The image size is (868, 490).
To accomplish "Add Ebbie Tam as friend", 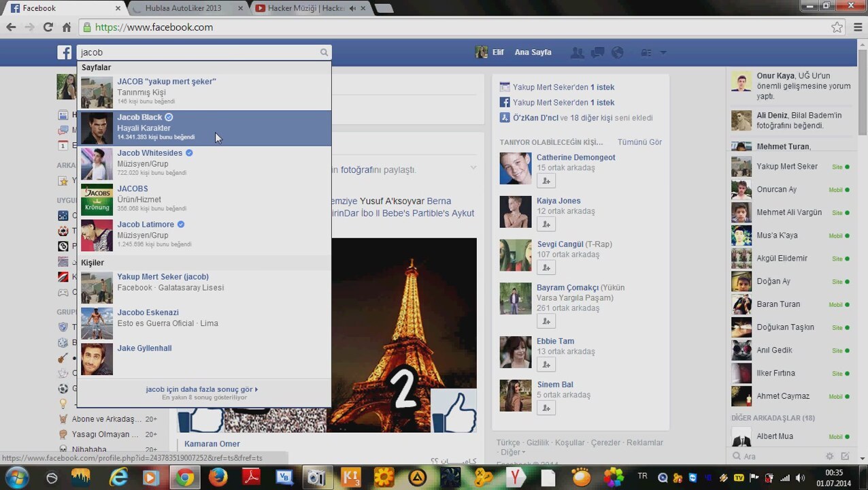I will pos(546,365).
